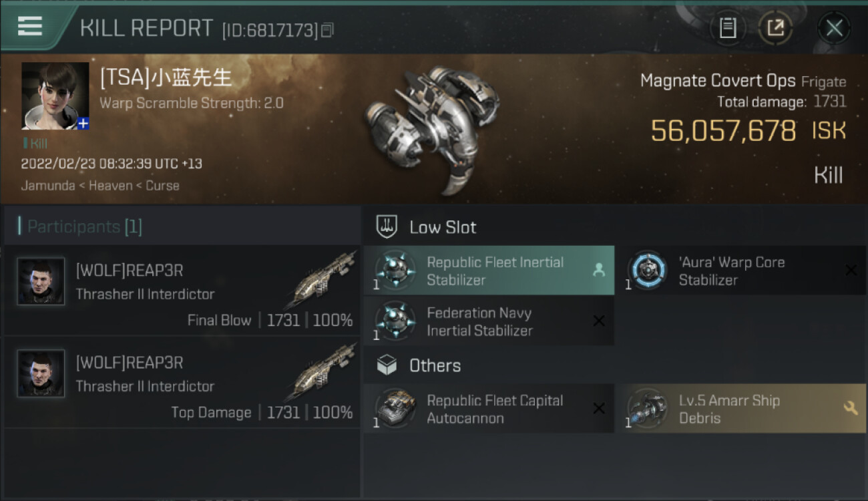Click the Jamunda system location link

[x=47, y=186]
